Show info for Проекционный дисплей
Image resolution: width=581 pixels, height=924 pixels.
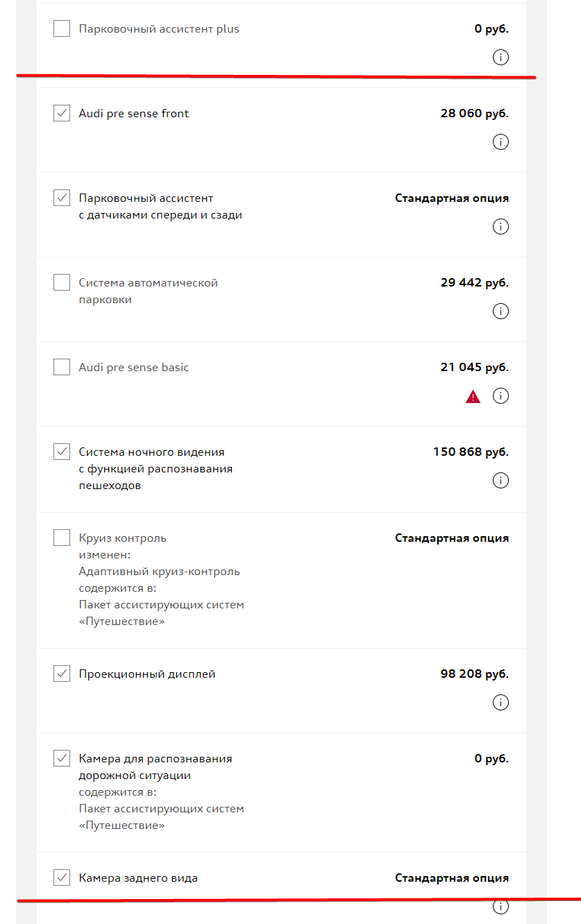point(500,703)
